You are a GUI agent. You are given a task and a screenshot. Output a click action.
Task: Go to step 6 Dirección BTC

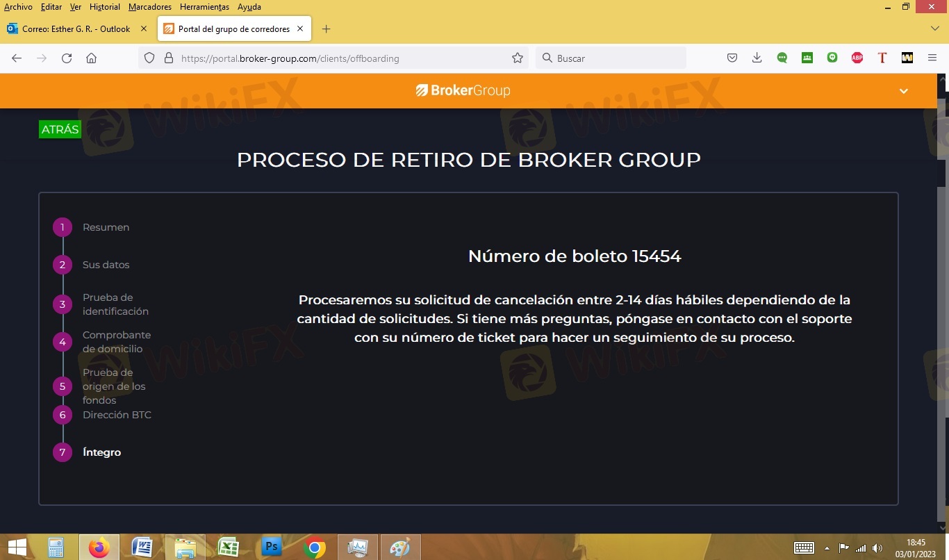[x=102, y=415]
